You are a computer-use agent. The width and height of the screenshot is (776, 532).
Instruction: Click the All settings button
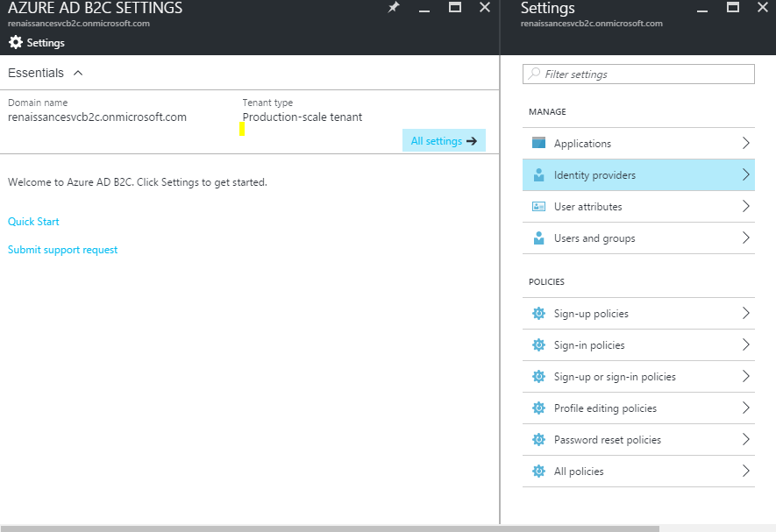(444, 141)
